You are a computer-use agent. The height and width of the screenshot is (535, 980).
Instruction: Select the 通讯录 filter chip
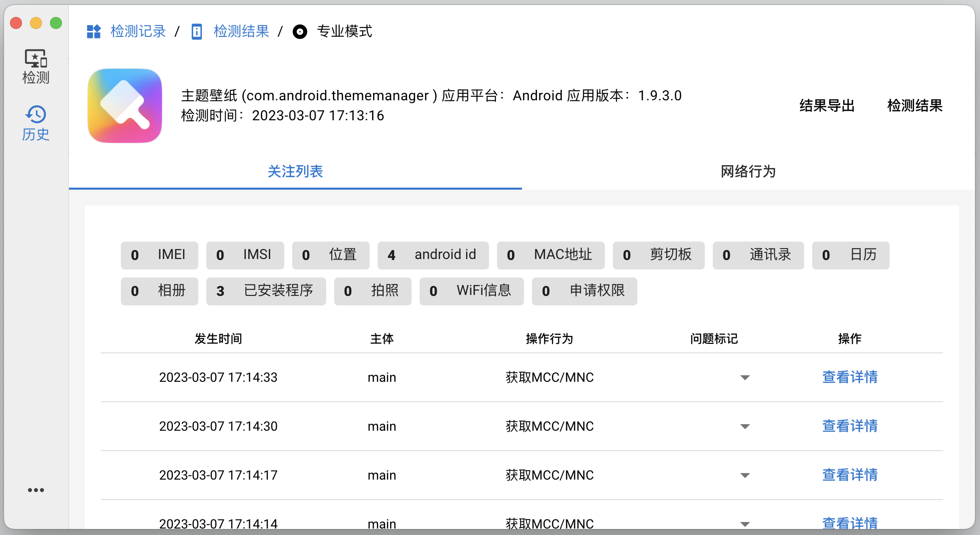758,256
